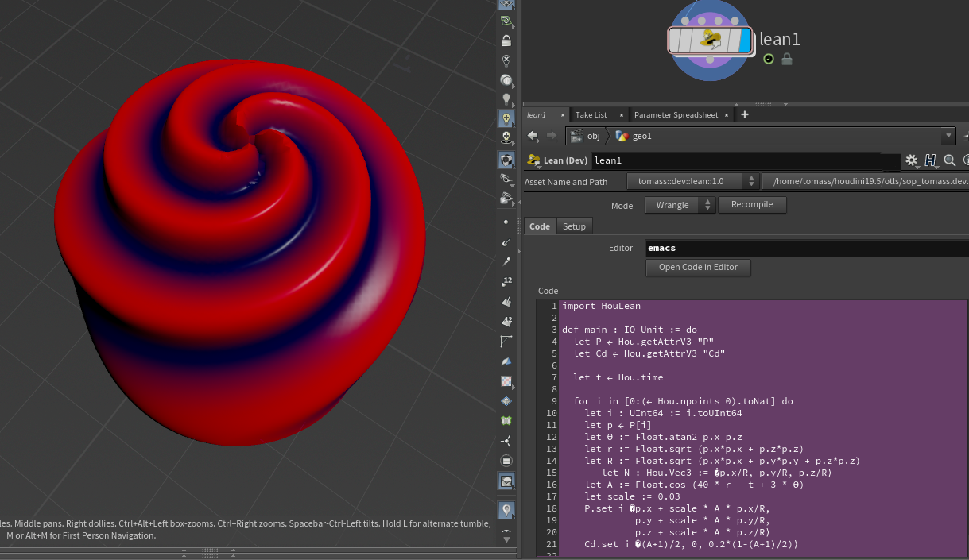Click code line 'let t ← Hou.time'
The image size is (969, 560).
point(618,377)
